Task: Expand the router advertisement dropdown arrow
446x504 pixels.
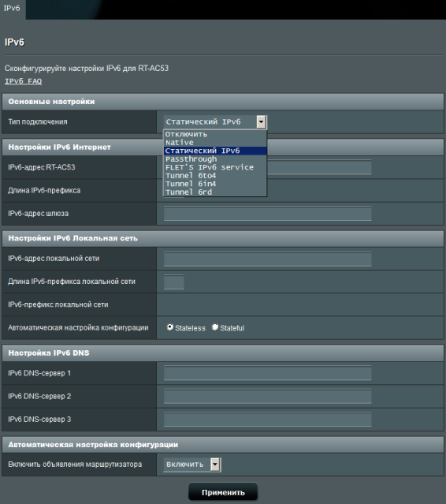Action: pyautogui.click(x=215, y=465)
